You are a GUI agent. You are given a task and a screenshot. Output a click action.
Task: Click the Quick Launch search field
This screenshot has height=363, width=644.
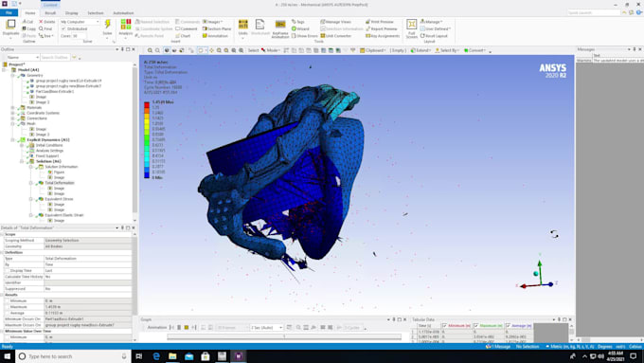[594, 12]
